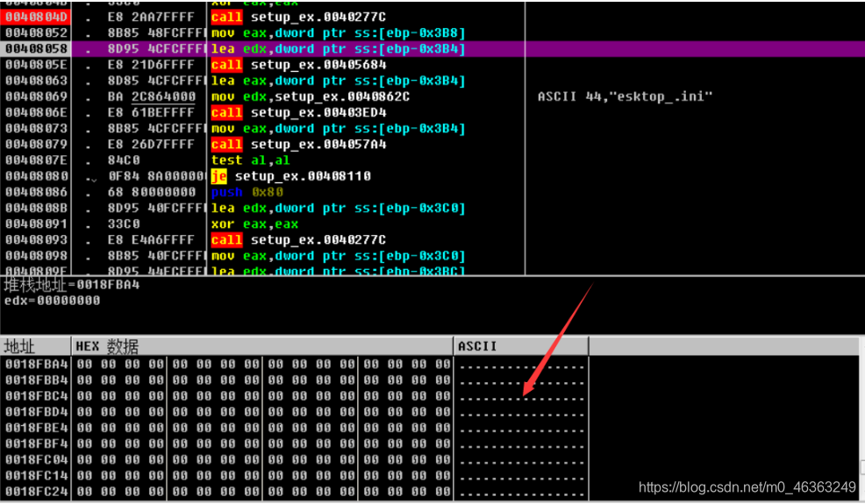Select push 0x80 instruction line

pyautogui.click(x=247, y=193)
